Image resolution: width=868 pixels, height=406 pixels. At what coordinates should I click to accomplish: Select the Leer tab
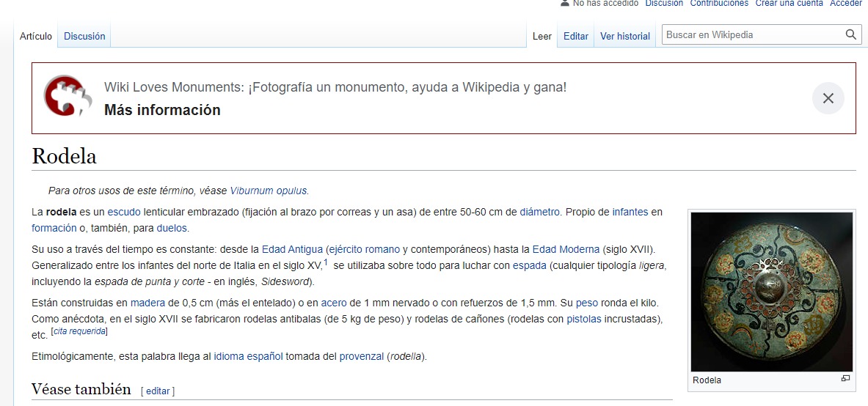tap(542, 37)
